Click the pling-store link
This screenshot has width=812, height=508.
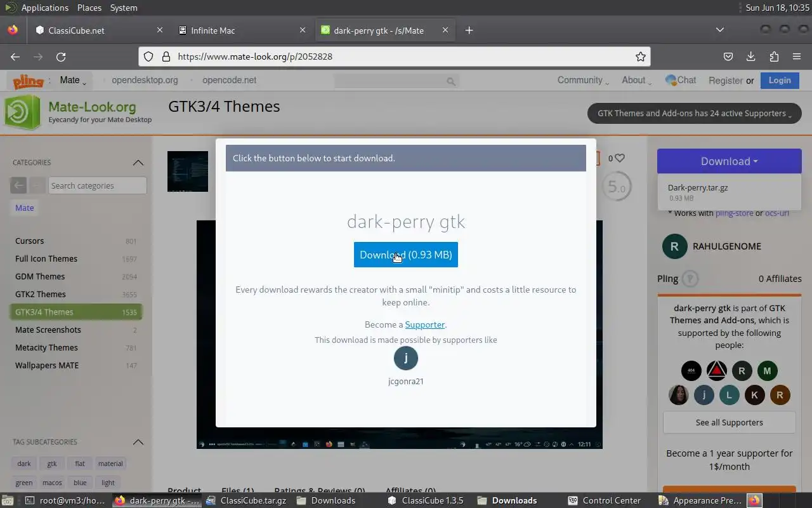click(735, 213)
